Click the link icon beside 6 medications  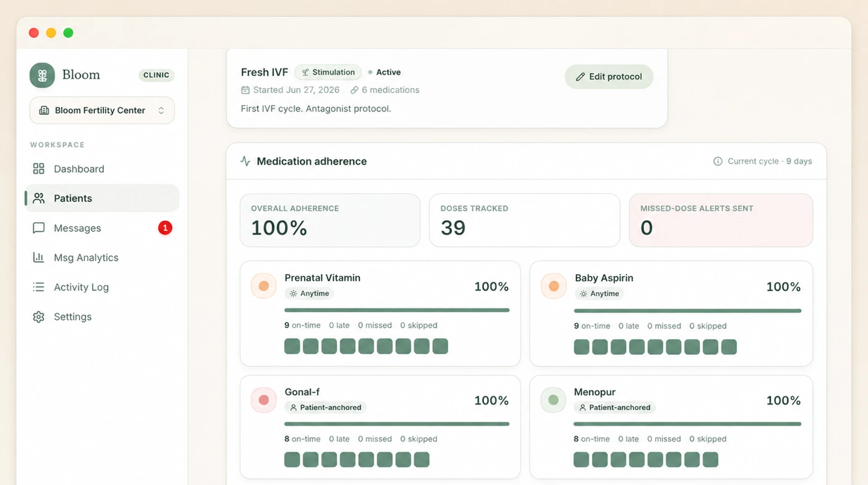pyautogui.click(x=354, y=90)
